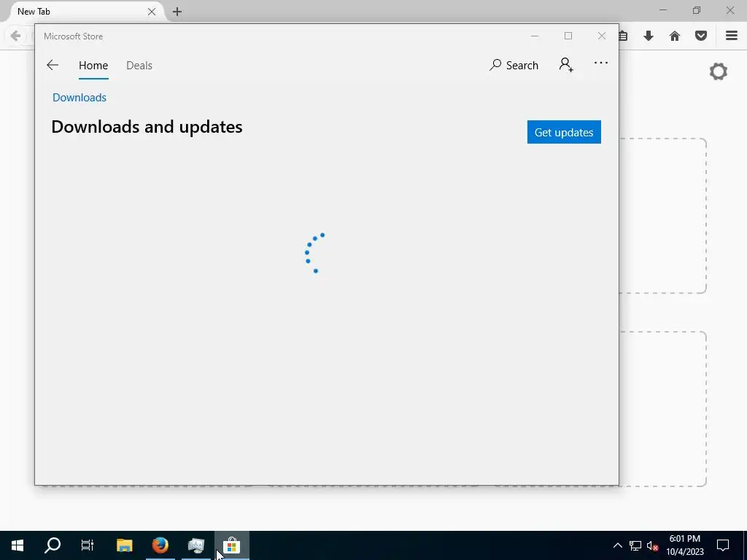Minimize the Firefox window
This screenshot has width=747, height=560.
[662, 10]
